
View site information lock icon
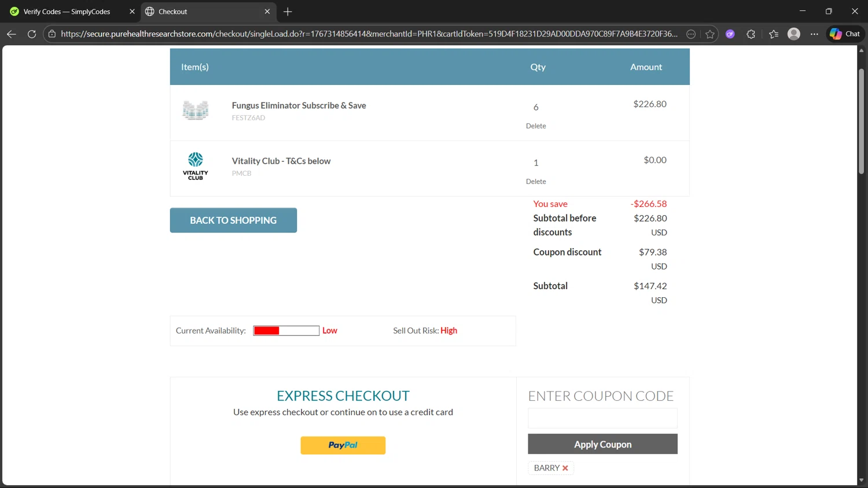coord(52,34)
